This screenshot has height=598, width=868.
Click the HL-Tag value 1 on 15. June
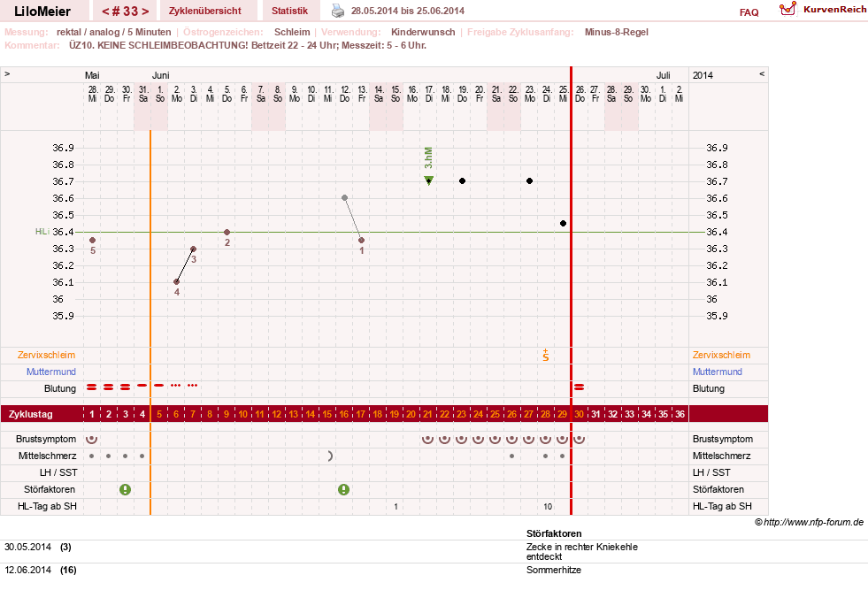[x=396, y=506]
